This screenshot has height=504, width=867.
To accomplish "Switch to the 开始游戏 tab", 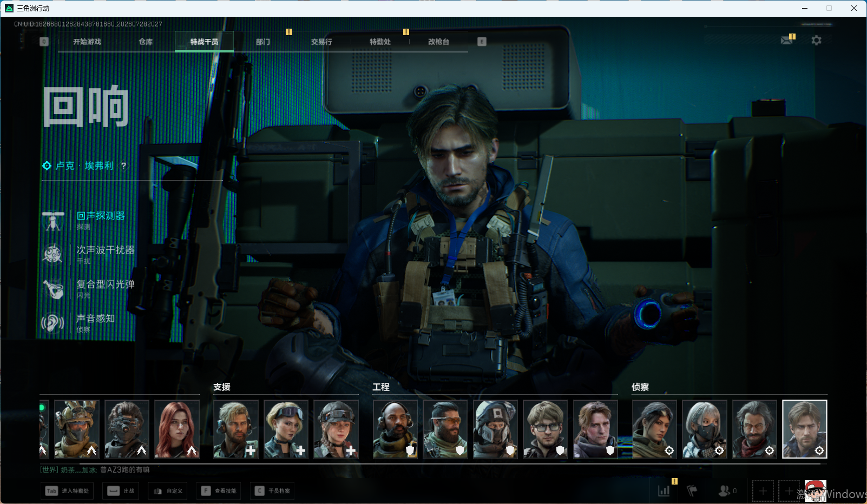I will (x=87, y=42).
